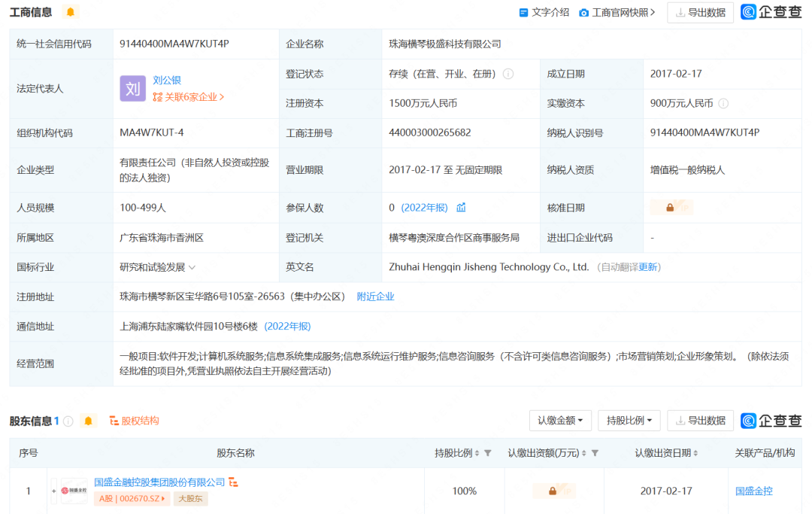This screenshot has height=514, width=812.
Task: Click lock icon in 认缴出资额 cell
Action: click(553, 491)
